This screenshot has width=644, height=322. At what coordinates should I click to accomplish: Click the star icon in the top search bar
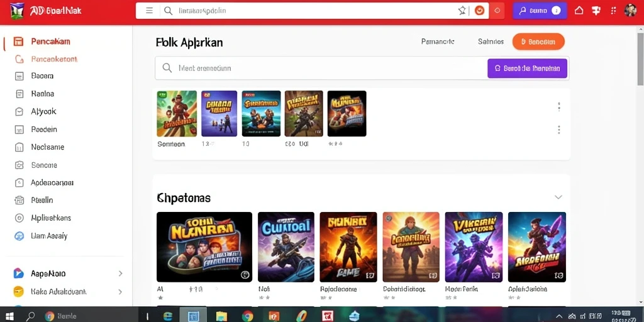tap(462, 11)
